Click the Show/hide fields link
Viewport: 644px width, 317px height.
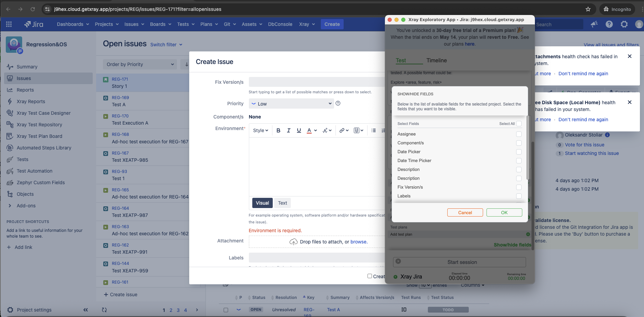[x=512, y=245]
